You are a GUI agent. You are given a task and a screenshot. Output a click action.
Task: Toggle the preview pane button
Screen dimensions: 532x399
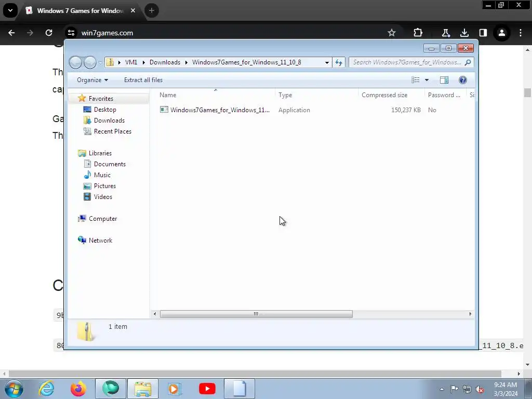click(x=444, y=79)
